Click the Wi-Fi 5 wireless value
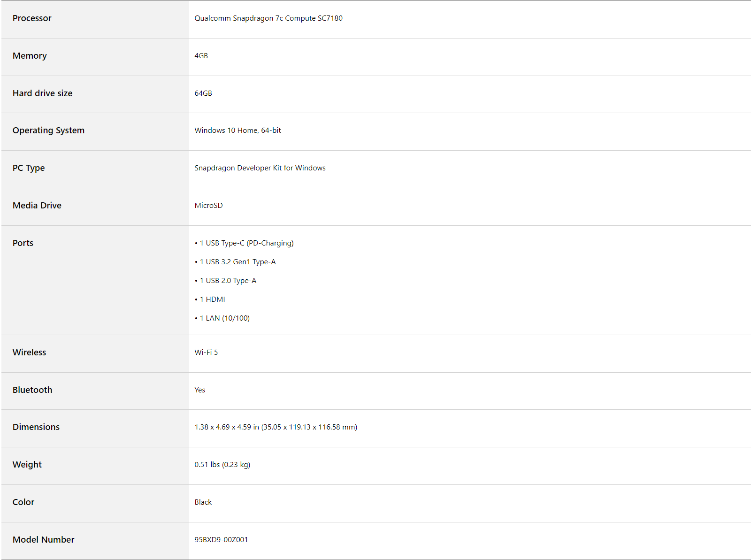 tap(206, 353)
